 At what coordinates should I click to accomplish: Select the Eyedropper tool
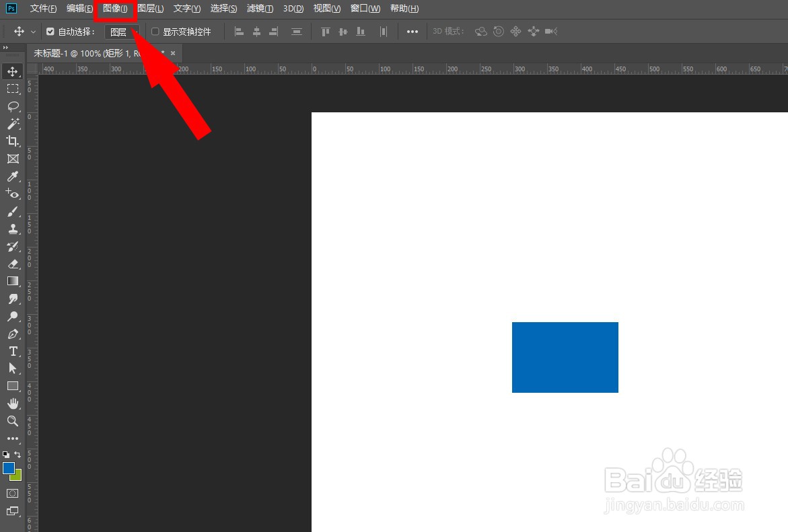13,176
